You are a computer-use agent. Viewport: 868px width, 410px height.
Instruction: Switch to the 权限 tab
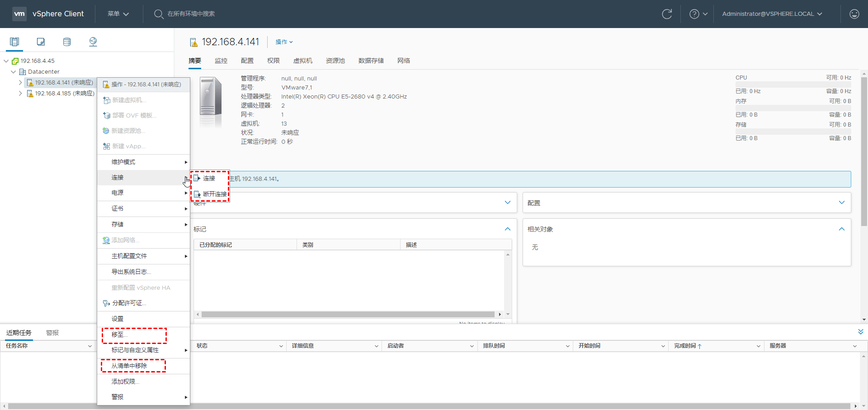click(x=274, y=61)
